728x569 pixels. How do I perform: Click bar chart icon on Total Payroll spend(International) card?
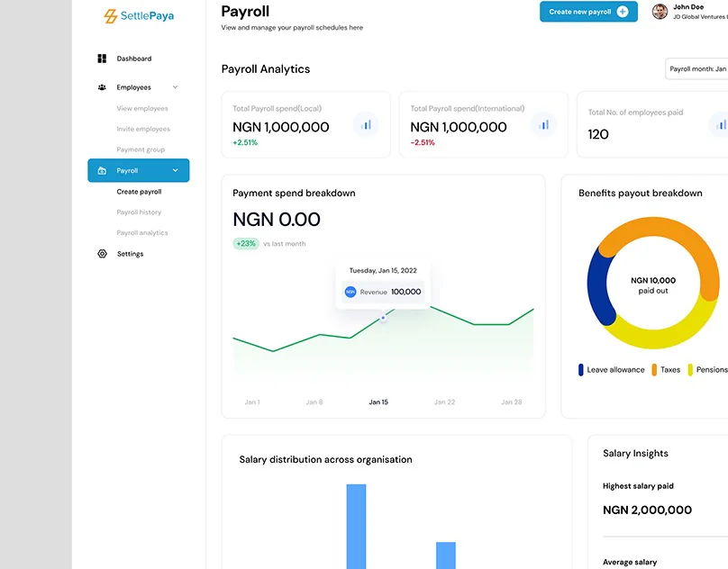(x=543, y=125)
